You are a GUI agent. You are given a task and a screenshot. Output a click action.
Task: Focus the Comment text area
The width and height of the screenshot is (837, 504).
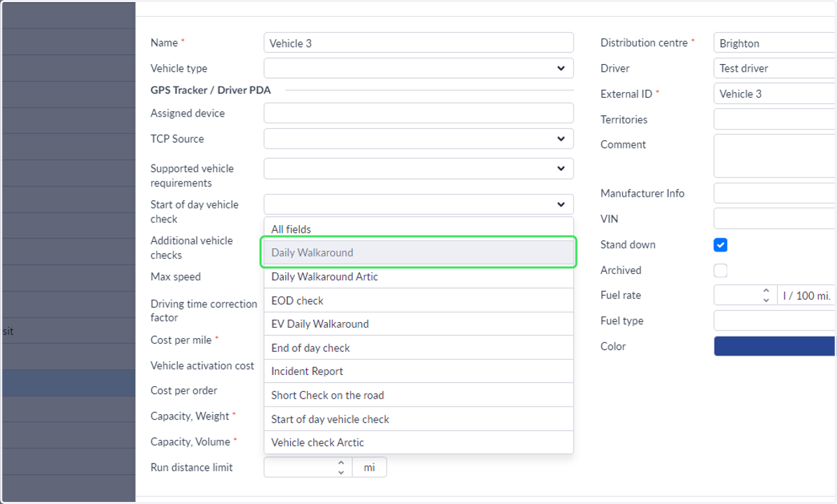click(x=775, y=156)
